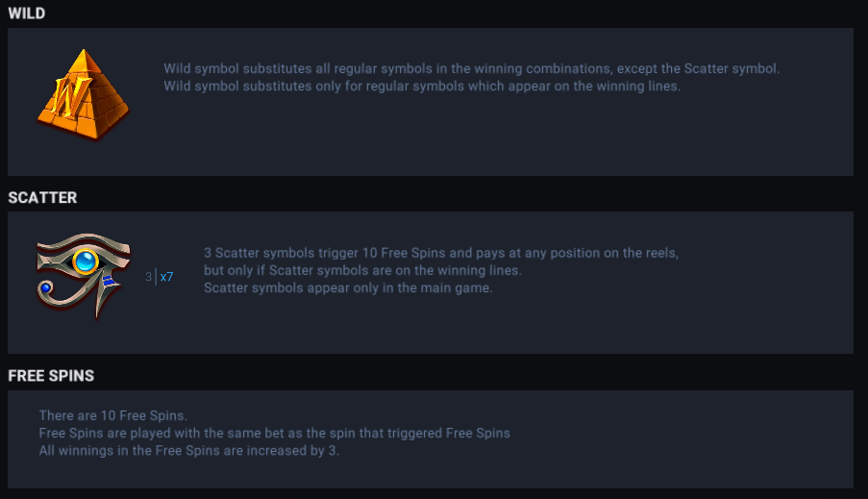Image resolution: width=868 pixels, height=499 pixels.
Task: Click the blue gem pupil of the eye
Action: 90,260
